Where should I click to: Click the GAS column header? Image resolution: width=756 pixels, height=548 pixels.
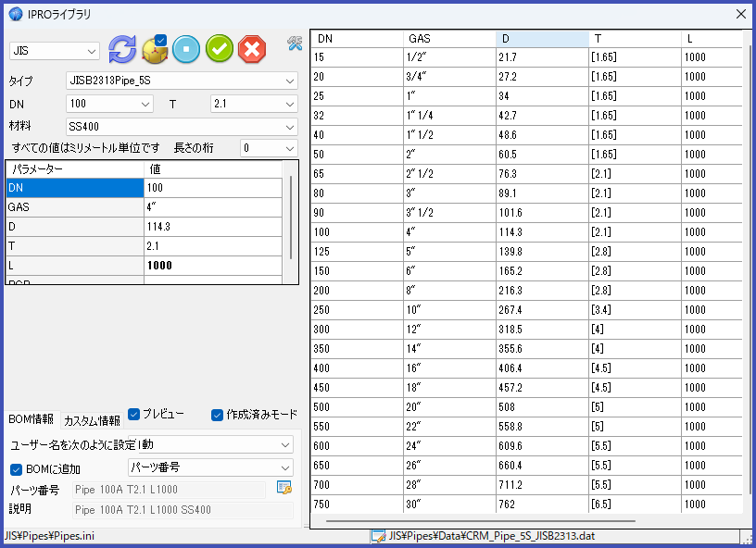pos(449,39)
